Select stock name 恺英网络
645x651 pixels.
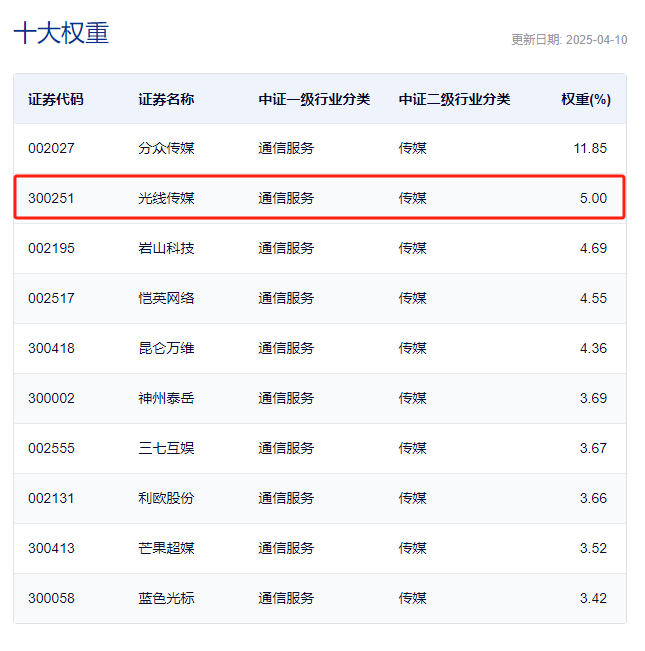click(166, 298)
